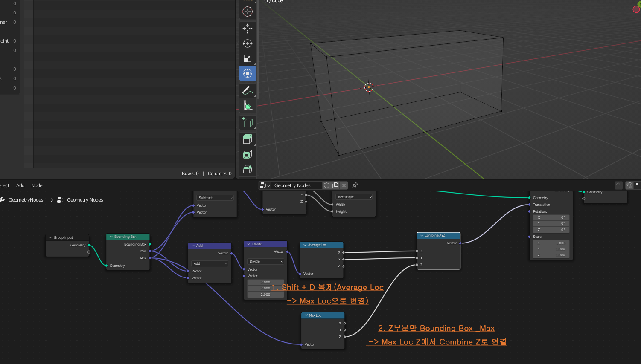Select the Measure ruler tool
This screenshot has height=364, width=641.
coord(248,105)
